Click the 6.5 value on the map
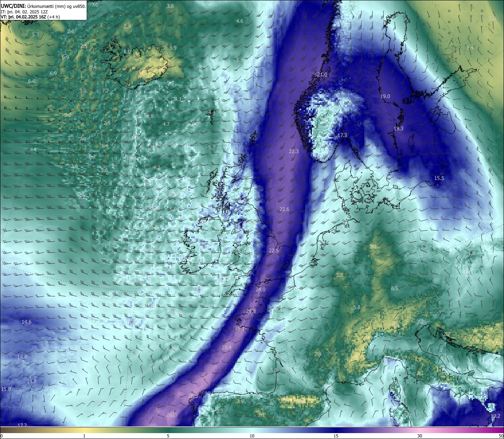 [x=395, y=288]
